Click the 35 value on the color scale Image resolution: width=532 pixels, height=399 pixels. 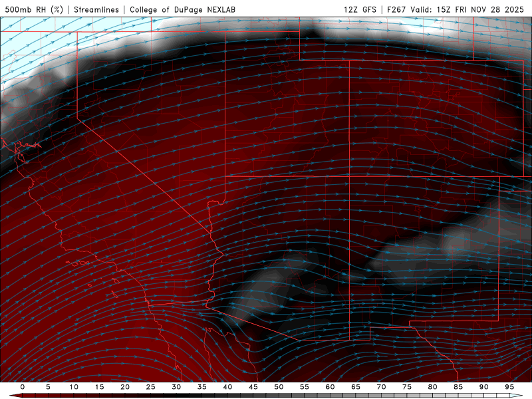(x=202, y=387)
